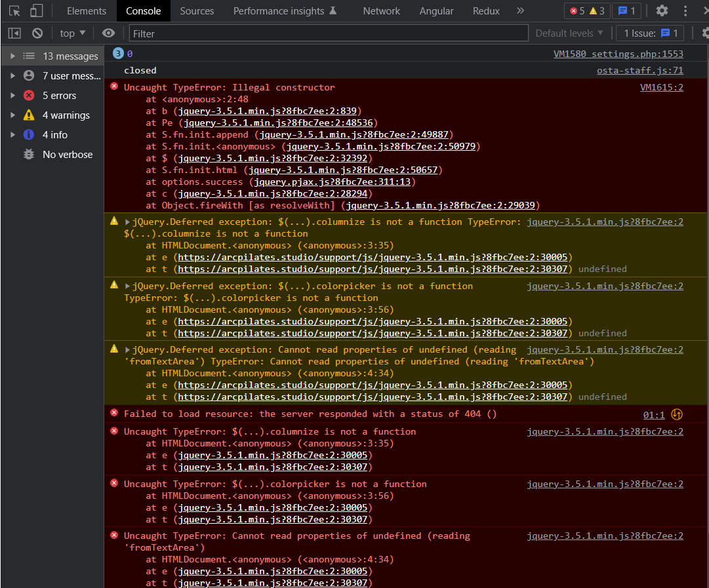Open the osta-staff.js:71 source link
Image resolution: width=709 pixels, height=588 pixels.
tap(639, 71)
